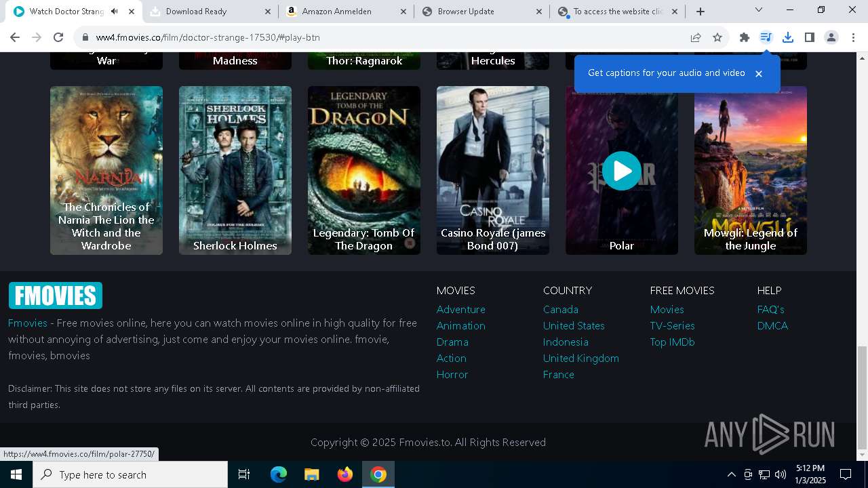This screenshot has width=868, height=488.
Task: Open the free Movies link
Action: pyautogui.click(x=667, y=310)
